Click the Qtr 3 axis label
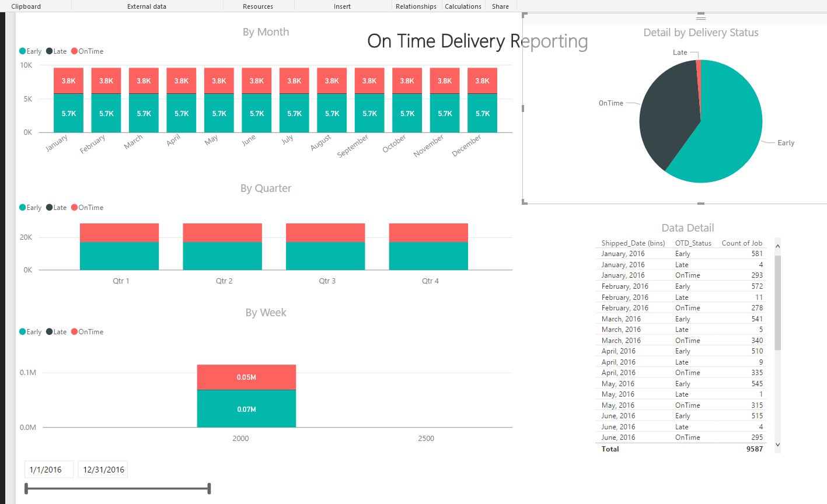The height and width of the screenshot is (504, 827). [x=327, y=281]
